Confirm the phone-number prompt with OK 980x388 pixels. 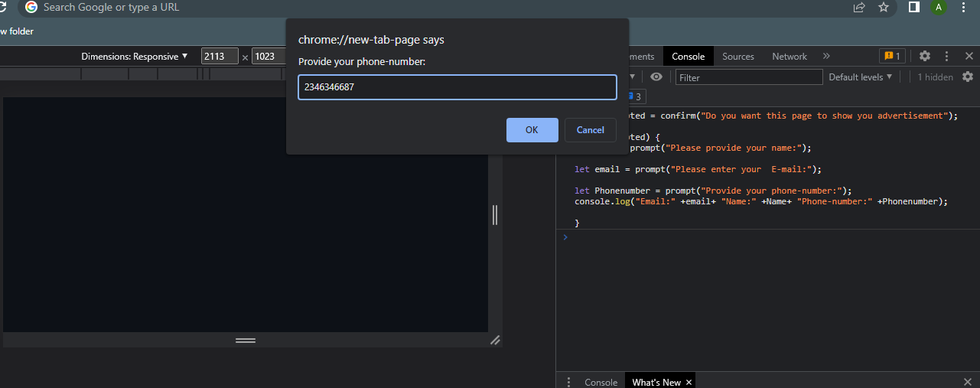[x=532, y=130]
